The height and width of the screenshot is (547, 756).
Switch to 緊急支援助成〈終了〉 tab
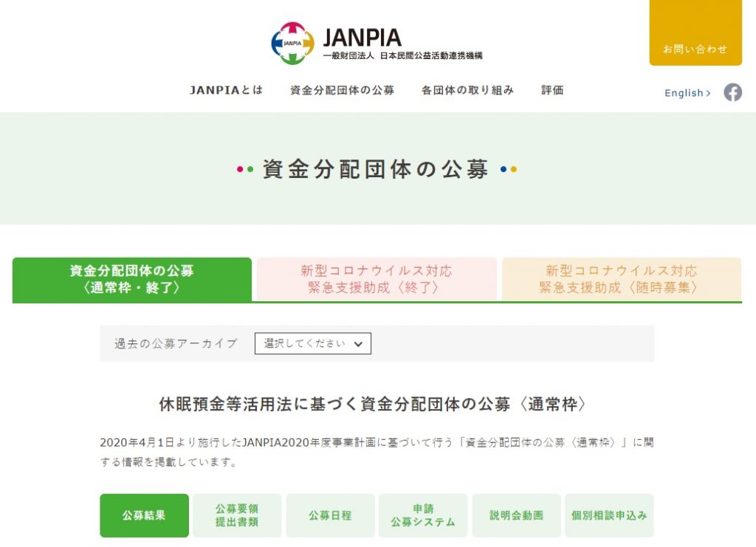tap(377, 279)
